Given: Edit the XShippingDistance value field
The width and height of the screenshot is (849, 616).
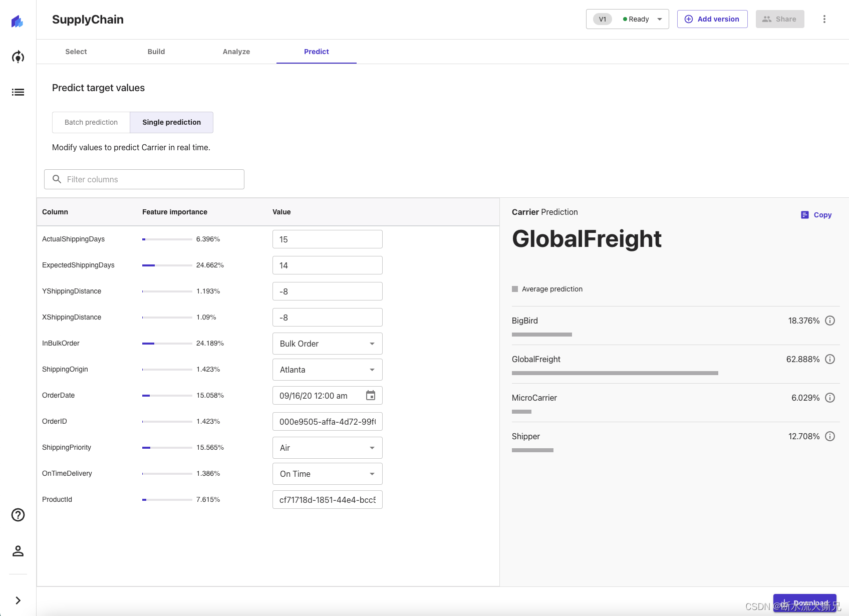Looking at the screenshot, I should 328,318.
